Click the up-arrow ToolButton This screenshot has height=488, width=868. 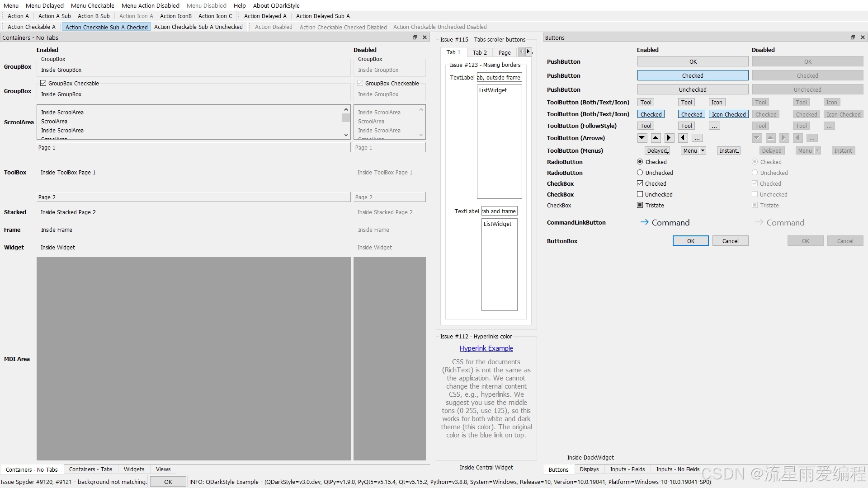pos(656,138)
